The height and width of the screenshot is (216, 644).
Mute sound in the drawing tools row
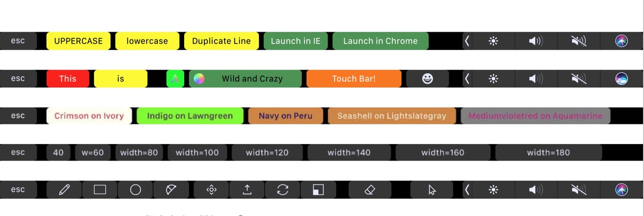coord(579,190)
